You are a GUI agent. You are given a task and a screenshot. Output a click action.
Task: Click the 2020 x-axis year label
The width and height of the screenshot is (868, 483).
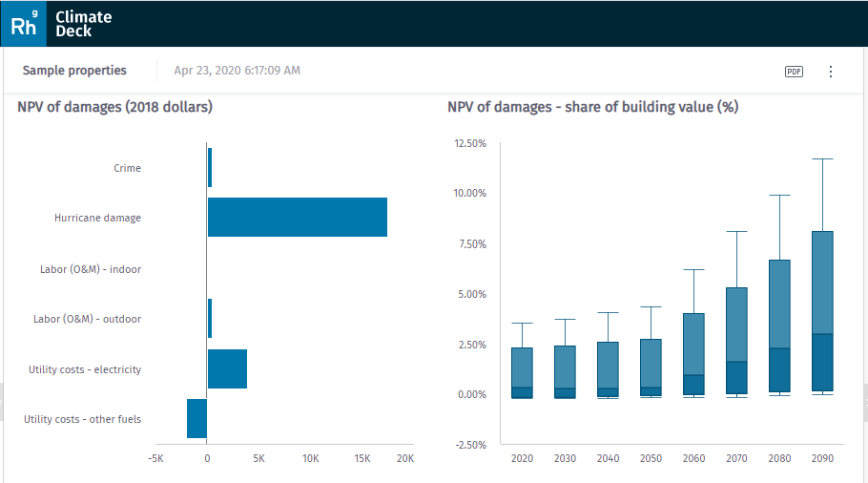(x=522, y=458)
